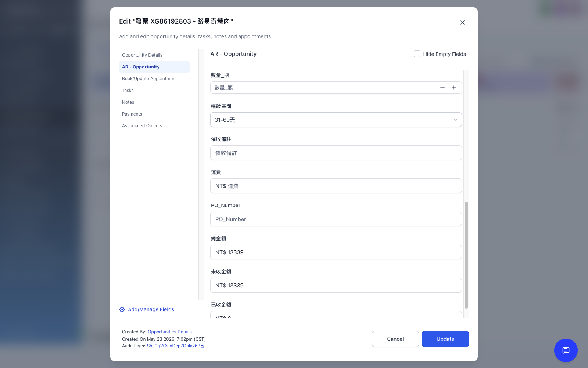Decrease 數量_瓶 with the minus icon
The image size is (588, 368).
click(442, 88)
